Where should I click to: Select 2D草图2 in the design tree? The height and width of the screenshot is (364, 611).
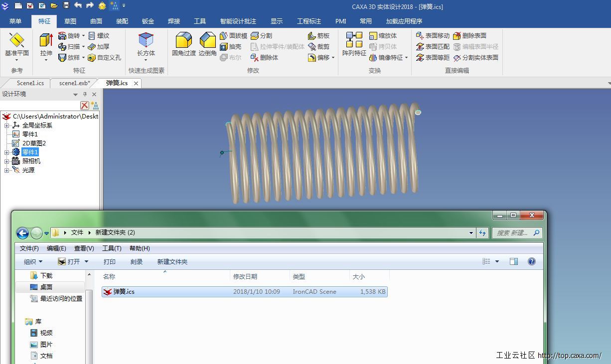tap(34, 143)
